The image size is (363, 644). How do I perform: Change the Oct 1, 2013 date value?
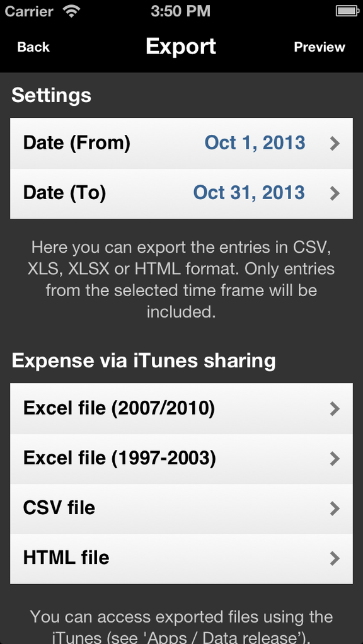point(255,143)
